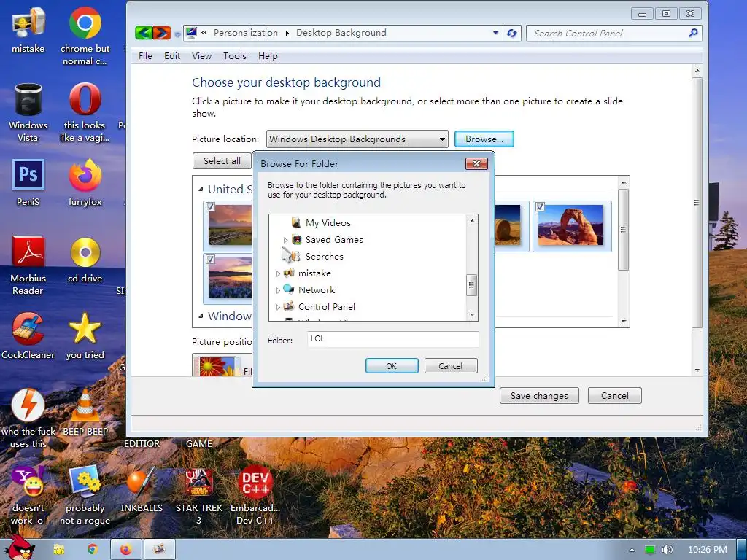Click the Browse... button
Viewport: 747px width, 560px height.
point(484,139)
